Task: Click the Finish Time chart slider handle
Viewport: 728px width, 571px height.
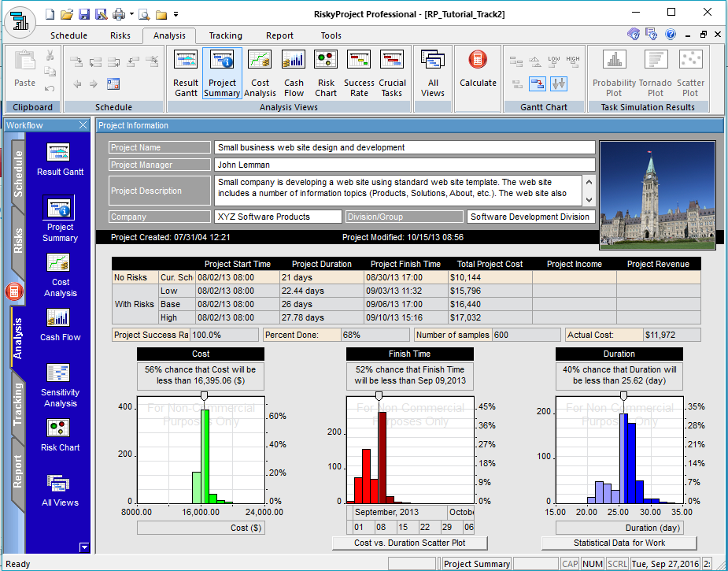Action: (x=379, y=396)
